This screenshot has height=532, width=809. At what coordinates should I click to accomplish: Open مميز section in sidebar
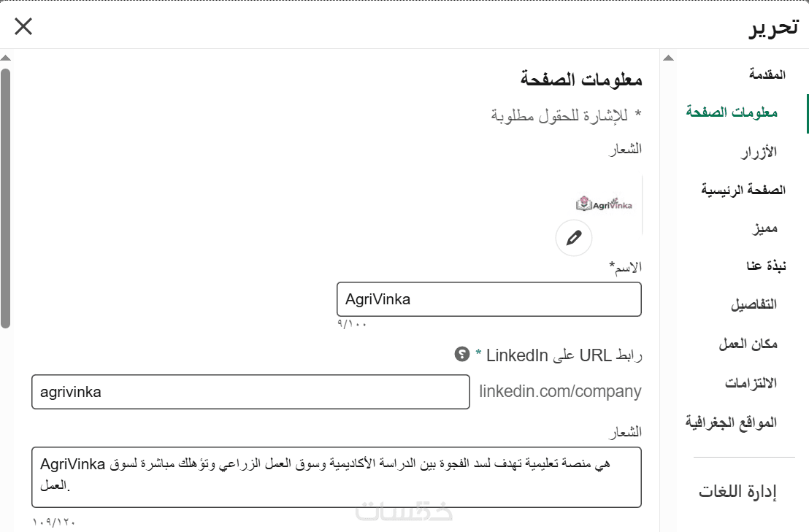click(x=764, y=228)
